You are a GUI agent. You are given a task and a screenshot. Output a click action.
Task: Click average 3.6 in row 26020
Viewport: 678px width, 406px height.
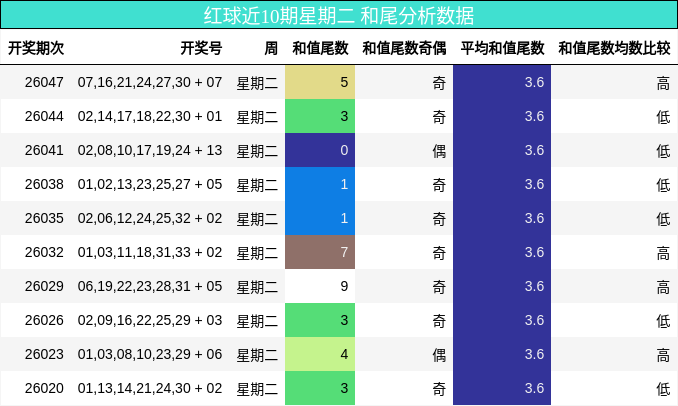tap(502, 388)
